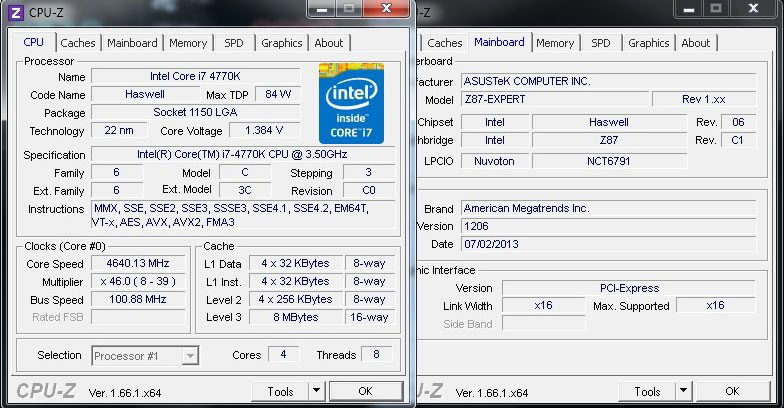Click the Level 3 16-way field

coord(370,317)
